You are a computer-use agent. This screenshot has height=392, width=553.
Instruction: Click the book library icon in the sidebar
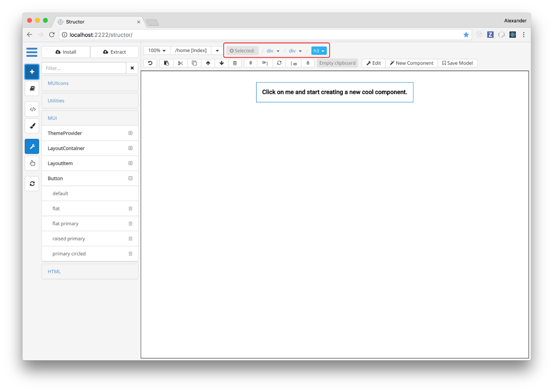click(x=32, y=89)
